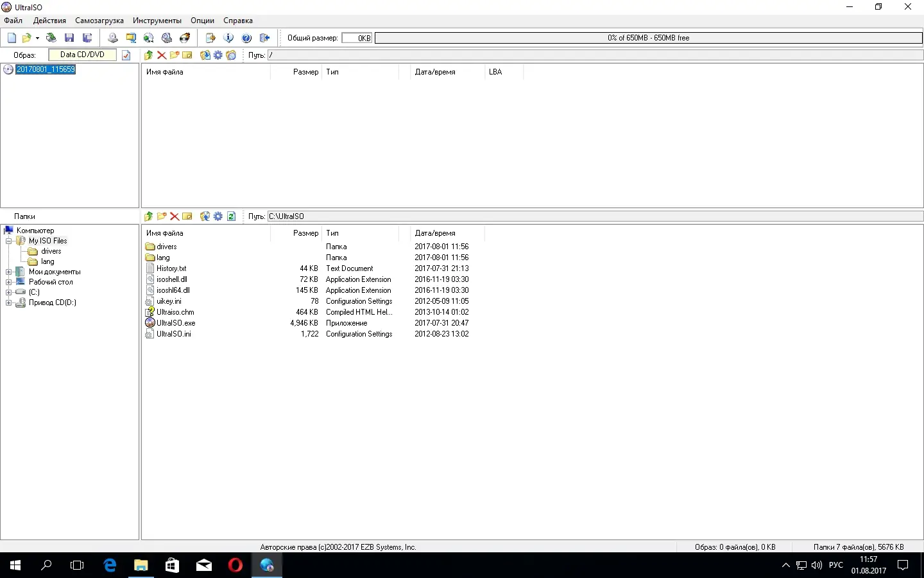Click the last icon before image Путь field
Image resolution: width=924 pixels, height=578 pixels.
(231, 55)
